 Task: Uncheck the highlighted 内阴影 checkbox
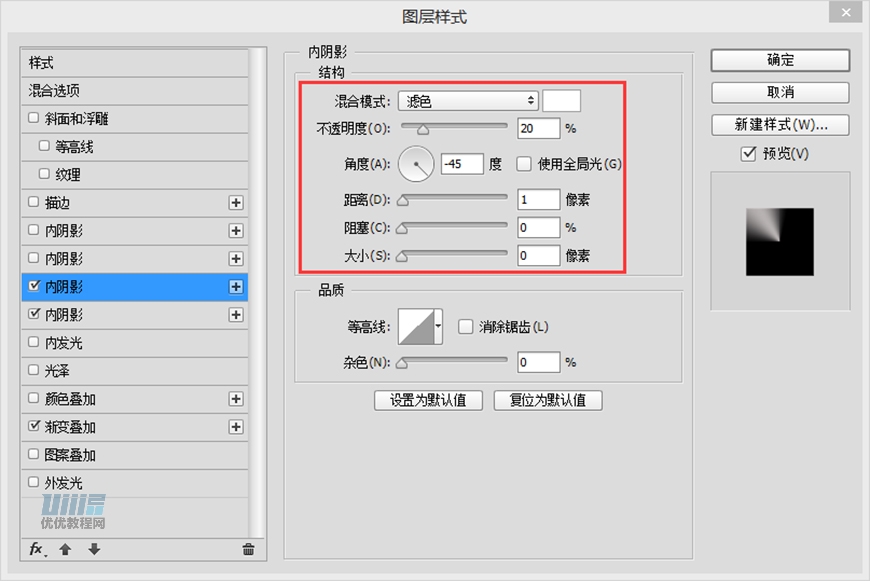(34, 286)
